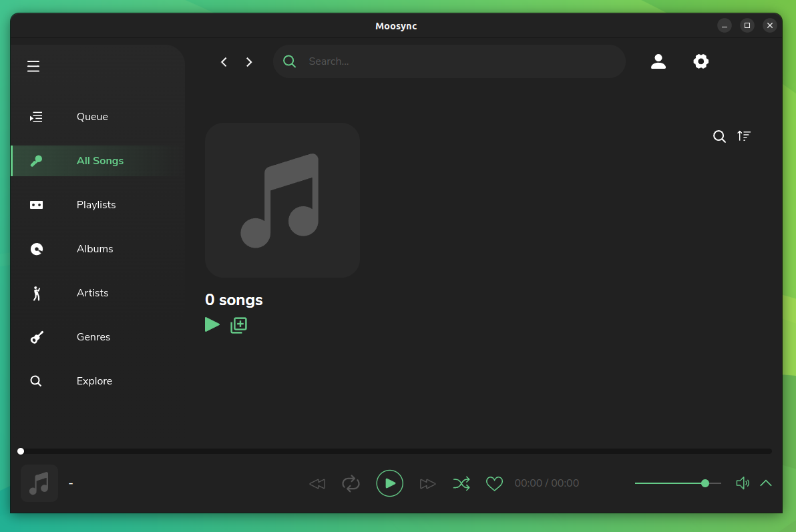Toggle repeat mode
Screen dimensions: 796x532
pos(351,483)
